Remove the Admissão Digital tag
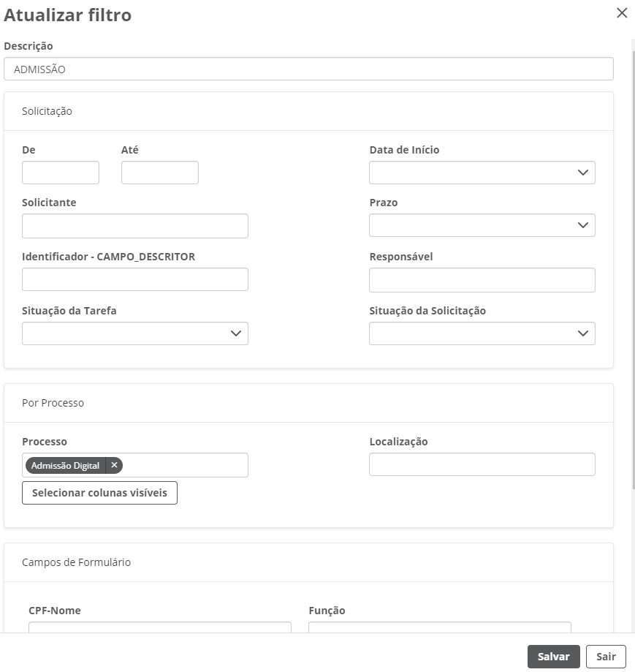The width and height of the screenshot is (635, 672). (x=114, y=465)
